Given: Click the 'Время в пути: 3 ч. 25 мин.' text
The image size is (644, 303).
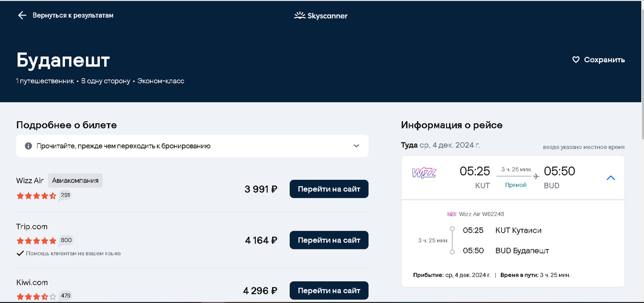Looking at the screenshot, I should pos(536,275).
